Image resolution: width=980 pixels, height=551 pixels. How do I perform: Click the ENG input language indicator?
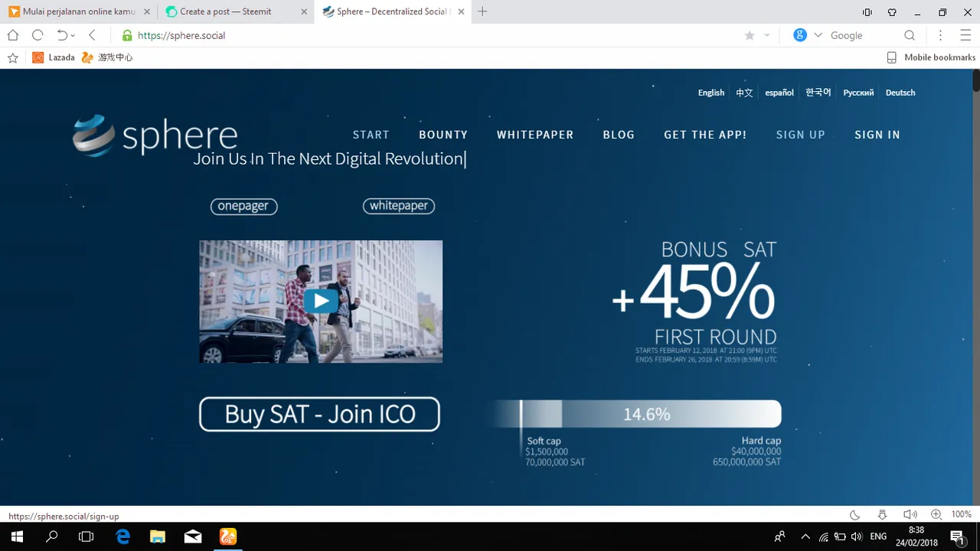pyautogui.click(x=878, y=536)
